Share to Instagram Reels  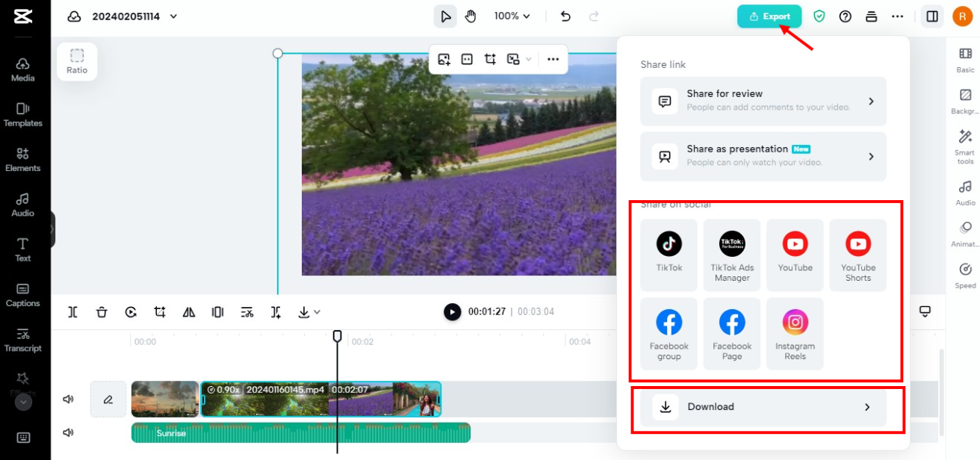(x=795, y=334)
